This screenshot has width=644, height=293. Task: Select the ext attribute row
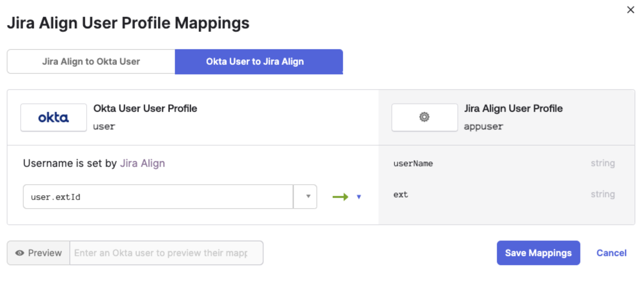[401, 195]
